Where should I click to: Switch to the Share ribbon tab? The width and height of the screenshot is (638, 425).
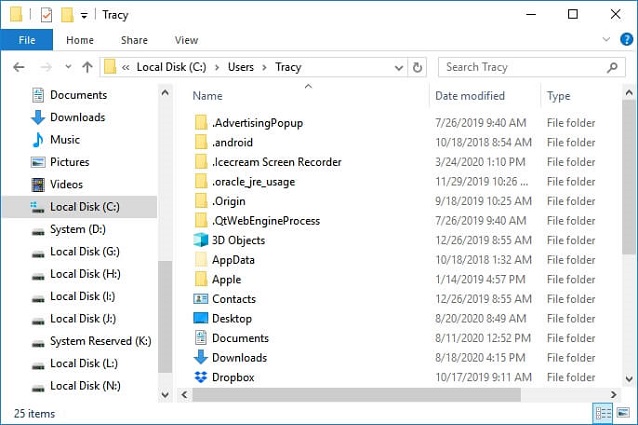134,40
